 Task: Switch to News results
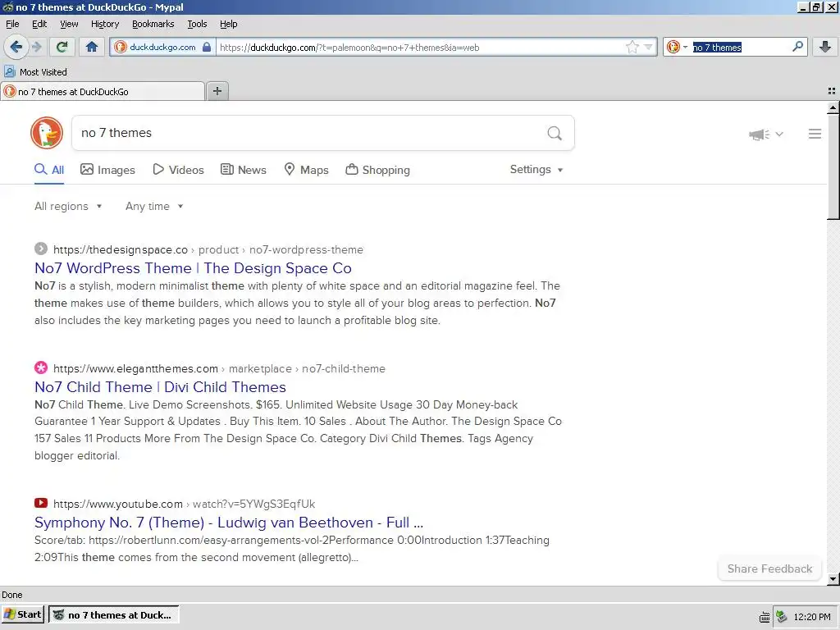(x=243, y=170)
